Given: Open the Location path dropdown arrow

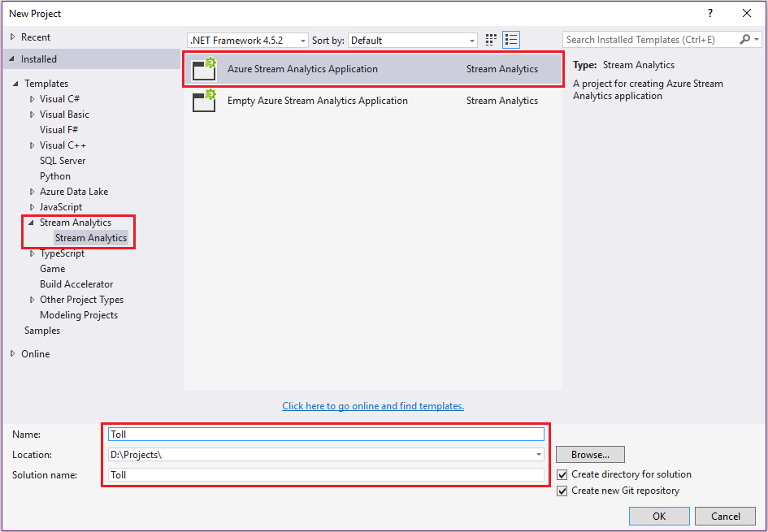Looking at the screenshot, I should point(539,455).
